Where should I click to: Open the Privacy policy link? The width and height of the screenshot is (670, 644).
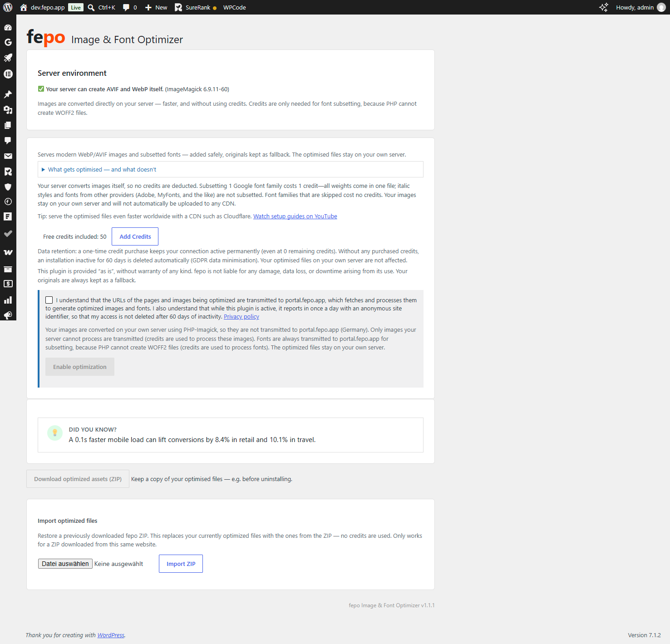click(x=241, y=317)
